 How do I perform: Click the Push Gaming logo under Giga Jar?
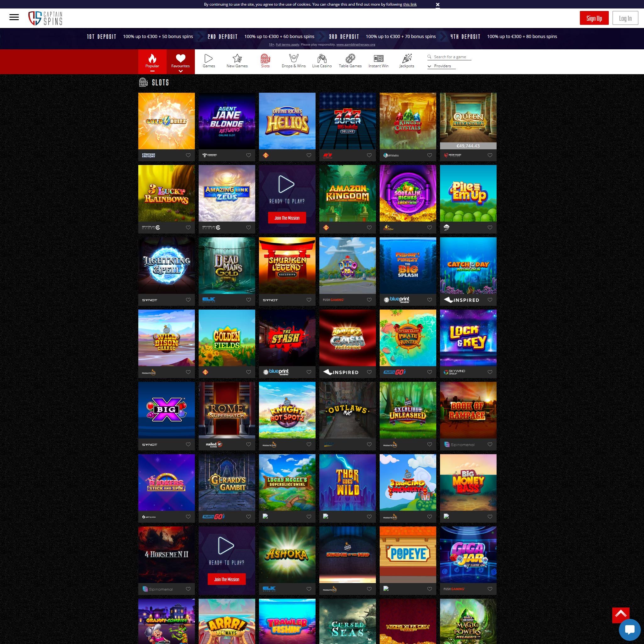pos(454,589)
